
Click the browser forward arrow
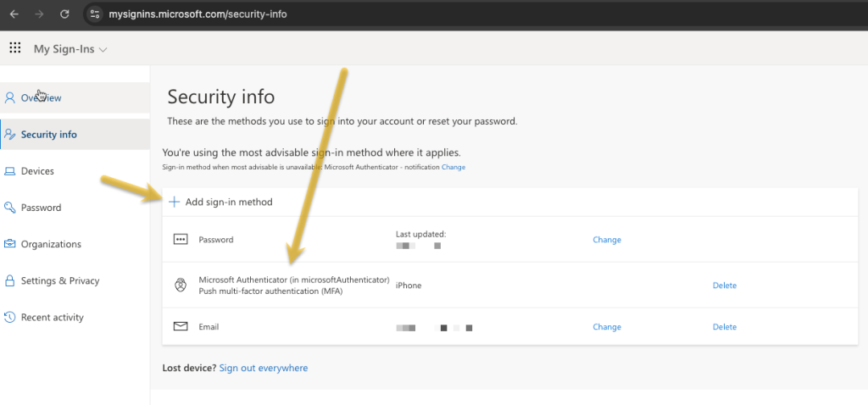pos(40,14)
